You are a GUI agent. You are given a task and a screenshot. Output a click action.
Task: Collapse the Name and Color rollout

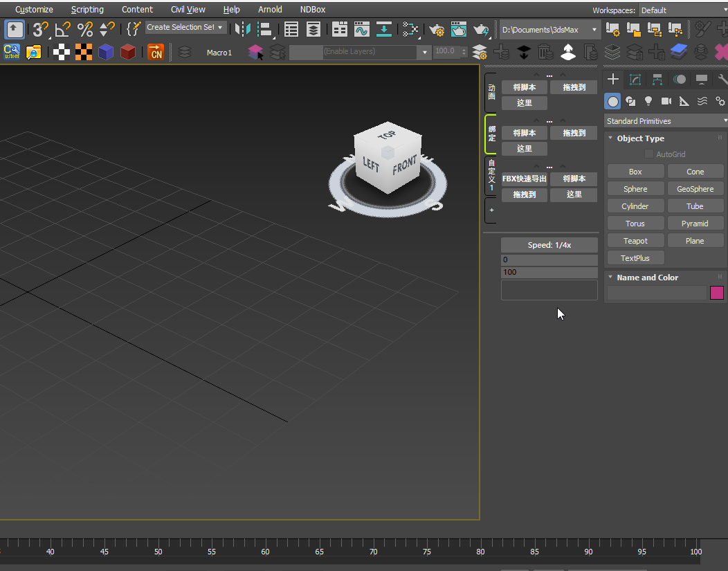pos(610,277)
